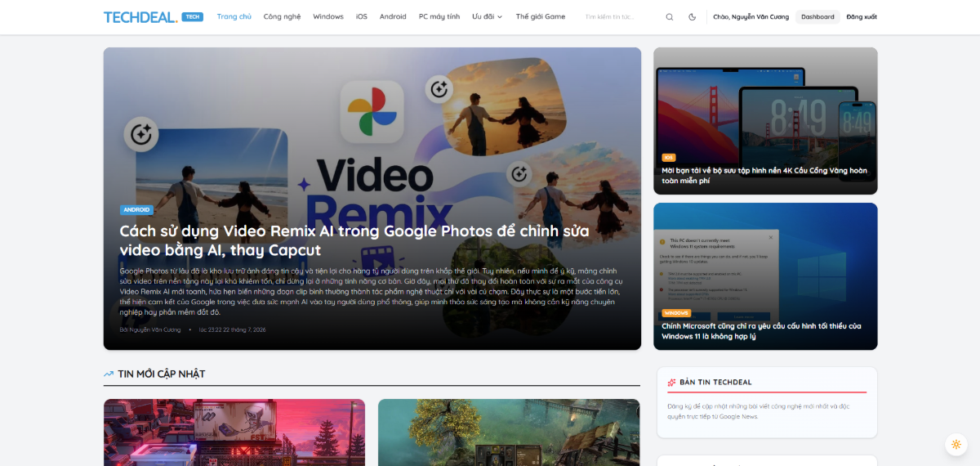This screenshot has width=980, height=466.
Task: Open article Chính Microsoft cũng chỉ ra
Action: point(762,331)
